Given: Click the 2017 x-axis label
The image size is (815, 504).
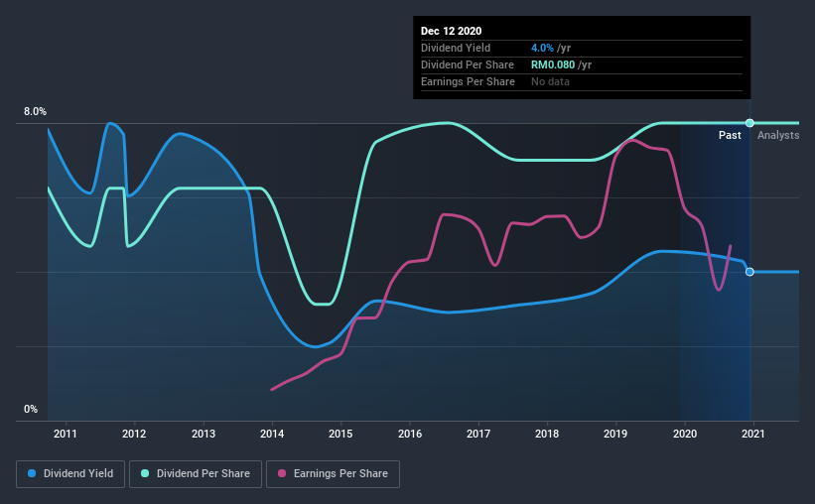Looking at the screenshot, I should (x=478, y=434).
